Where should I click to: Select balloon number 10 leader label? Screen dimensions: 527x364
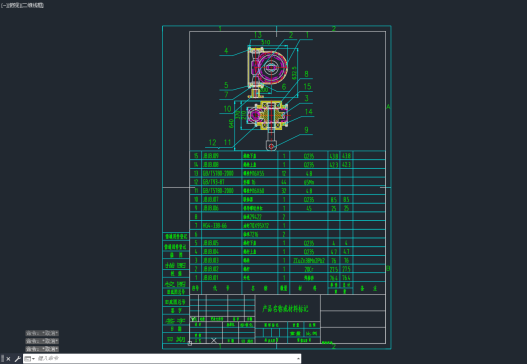tap(228, 109)
